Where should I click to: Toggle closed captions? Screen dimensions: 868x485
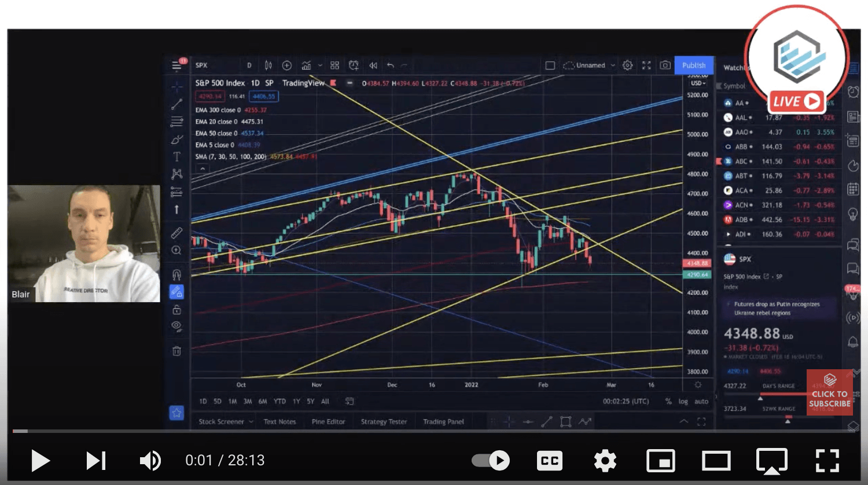click(549, 461)
